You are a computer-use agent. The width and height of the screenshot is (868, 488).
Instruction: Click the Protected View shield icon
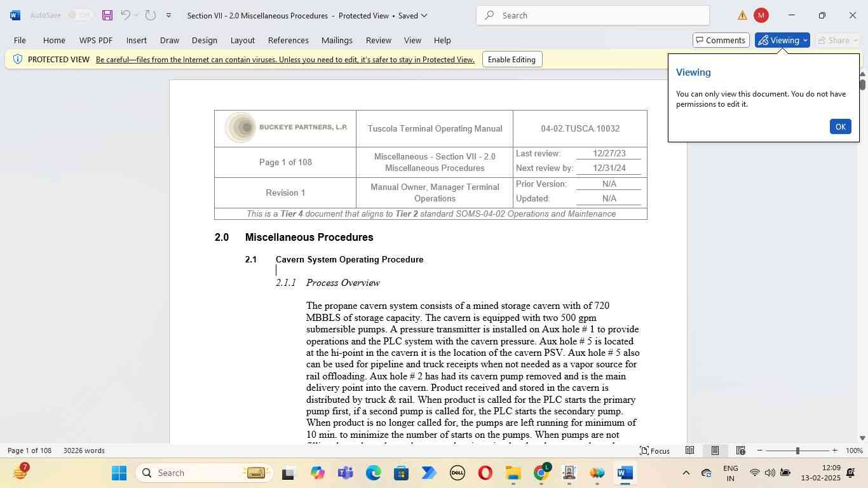[x=18, y=60]
